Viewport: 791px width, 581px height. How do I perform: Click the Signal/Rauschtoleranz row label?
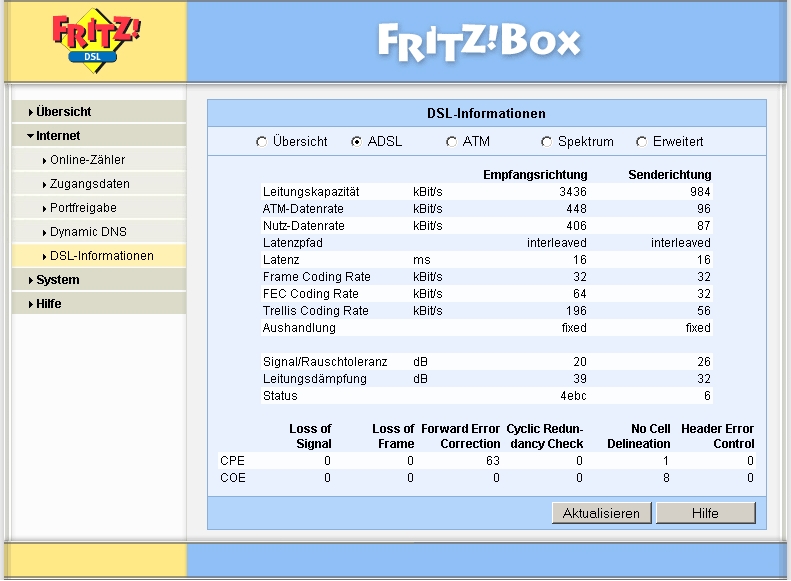tap(325, 362)
